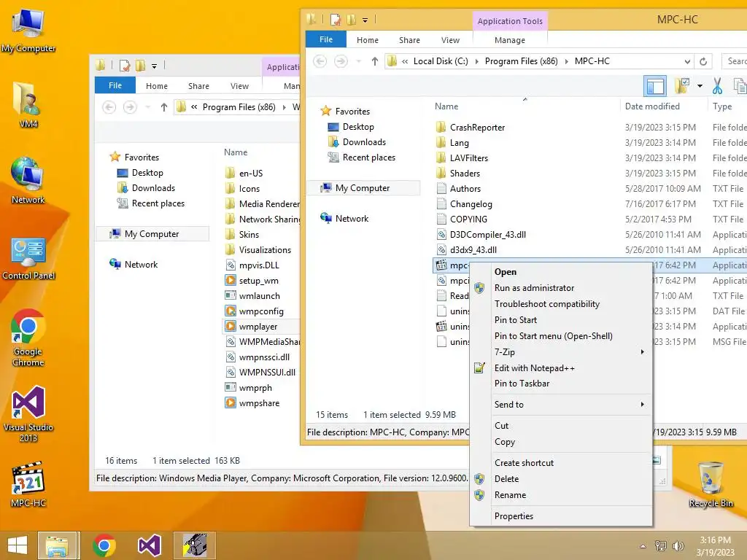
Task: Open select-items dropdown arrow beside Cut icon
Action: 700,86
